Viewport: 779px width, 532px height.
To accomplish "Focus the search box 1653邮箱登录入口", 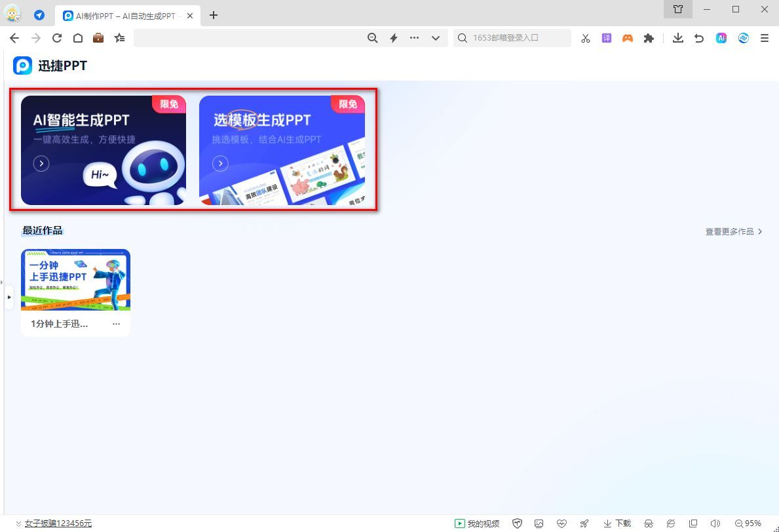I will pyautogui.click(x=512, y=38).
